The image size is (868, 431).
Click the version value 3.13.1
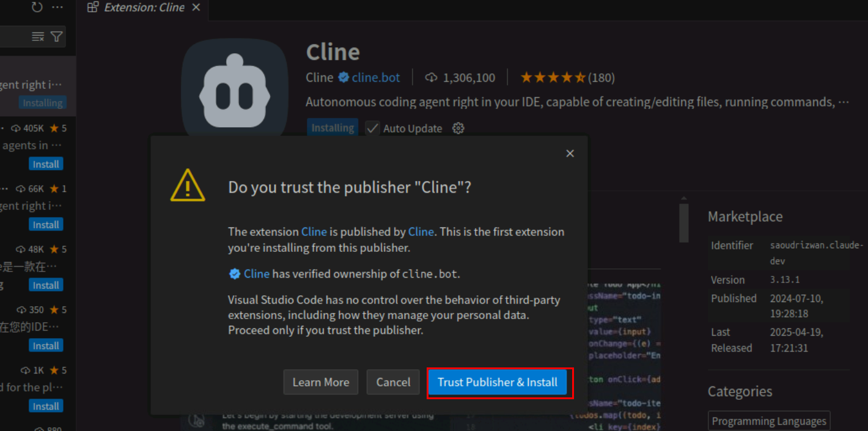click(x=785, y=279)
